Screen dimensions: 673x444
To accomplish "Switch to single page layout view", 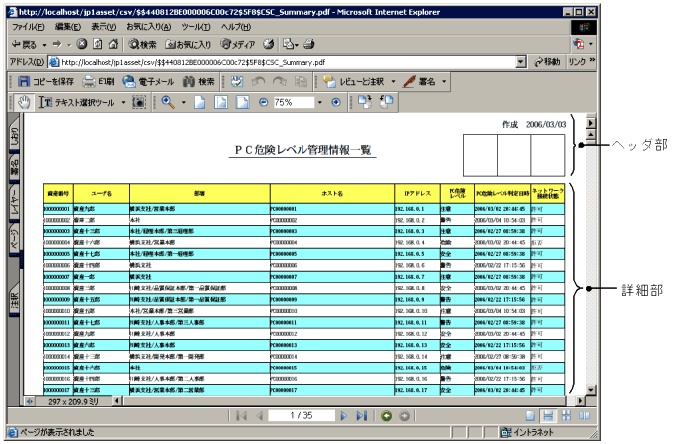I will click(532, 415).
